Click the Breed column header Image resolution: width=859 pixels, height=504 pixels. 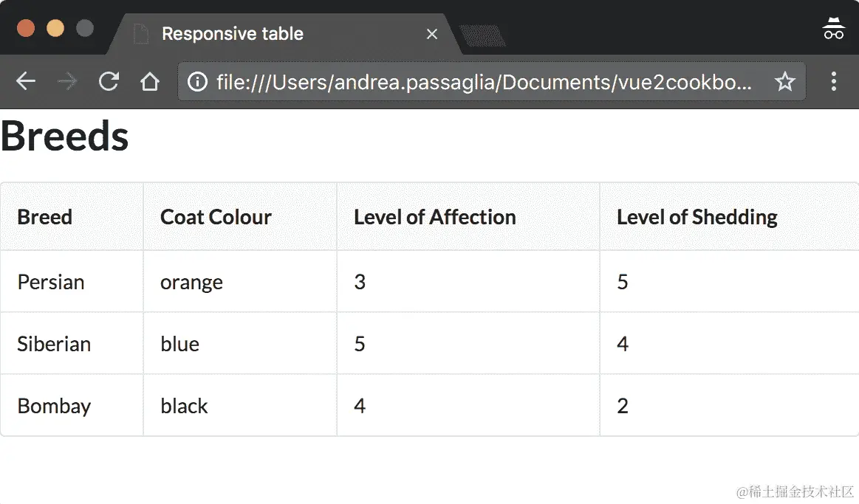click(45, 217)
